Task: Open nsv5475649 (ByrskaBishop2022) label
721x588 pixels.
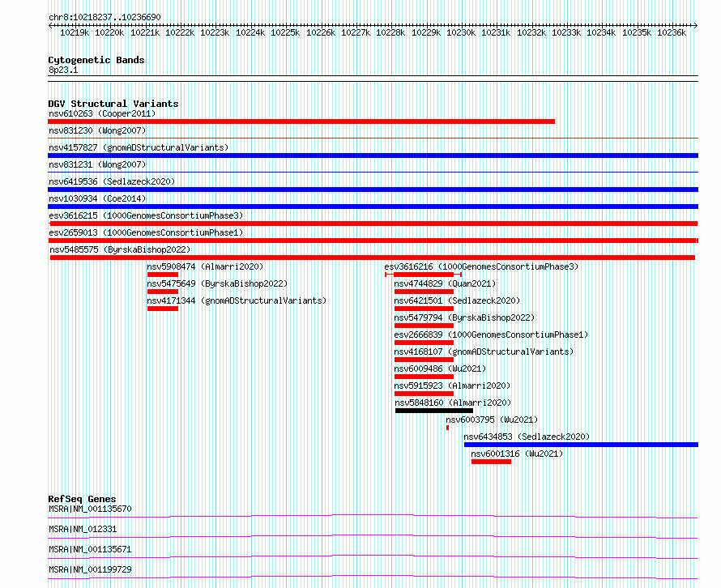Action: [x=217, y=283]
